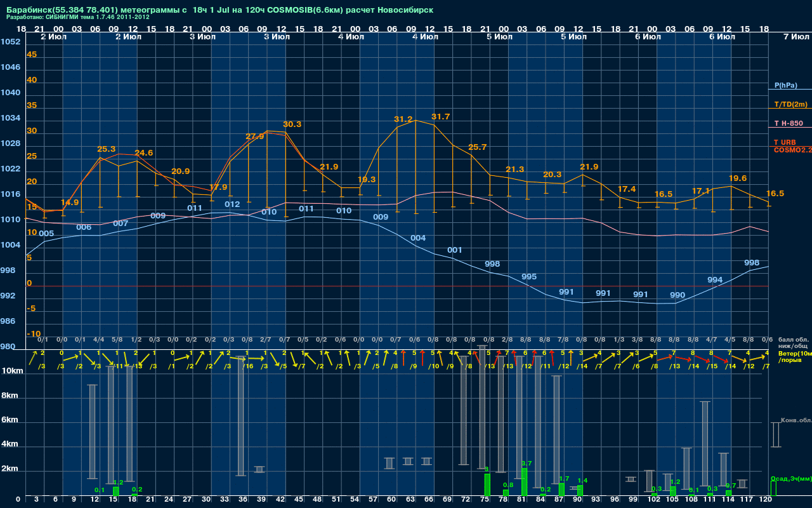The height and width of the screenshot is (508, 812).
Task: Click the temperature value 30.3
Action: pos(292,124)
